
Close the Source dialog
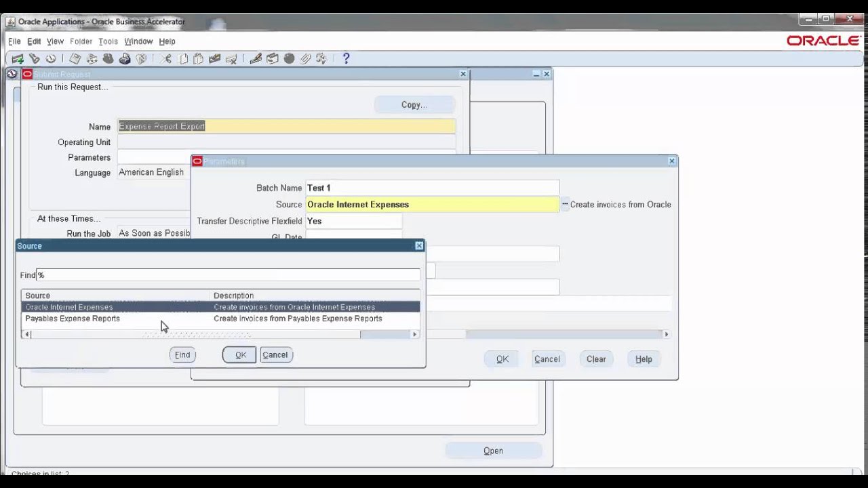click(418, 246)
